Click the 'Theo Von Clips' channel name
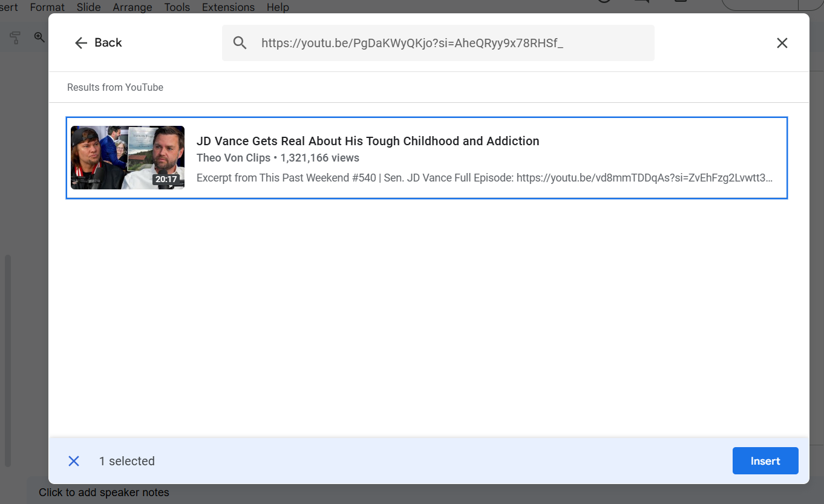This screenshot has width=824, height=504. pos(233,158)
